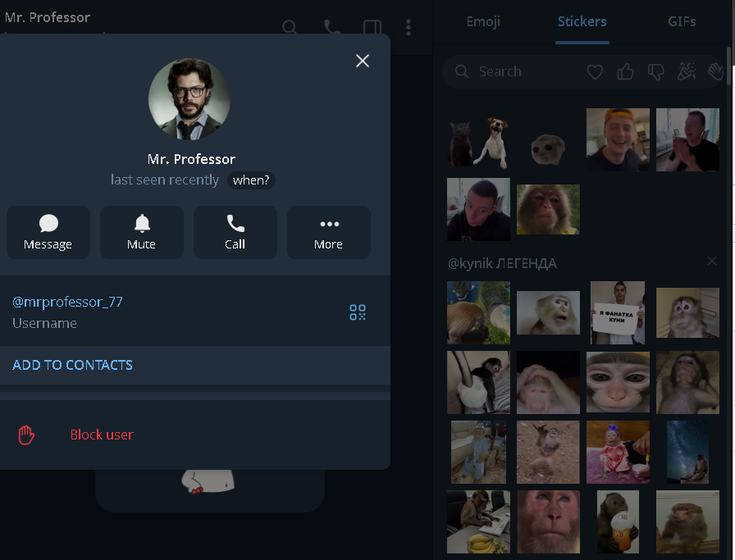Switch to the Emoji tab
The image size is (735, 560).
pyautogui.click(x=483, y=21)
